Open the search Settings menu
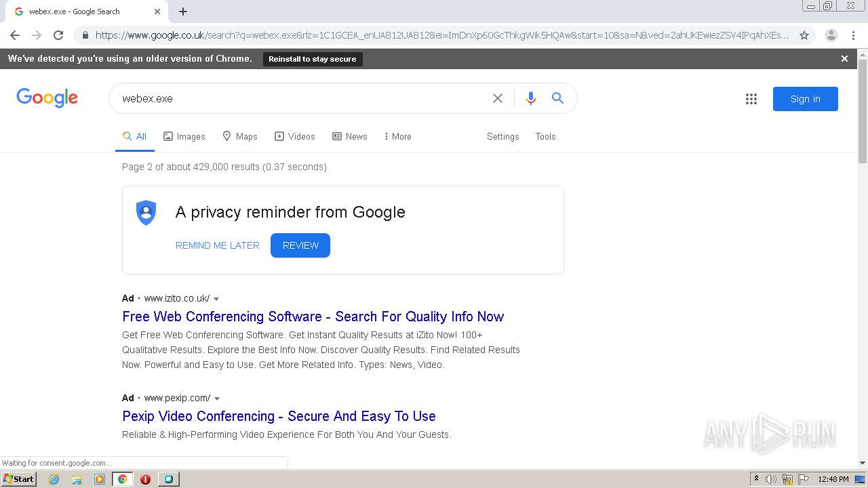 (x=503, y=136)
